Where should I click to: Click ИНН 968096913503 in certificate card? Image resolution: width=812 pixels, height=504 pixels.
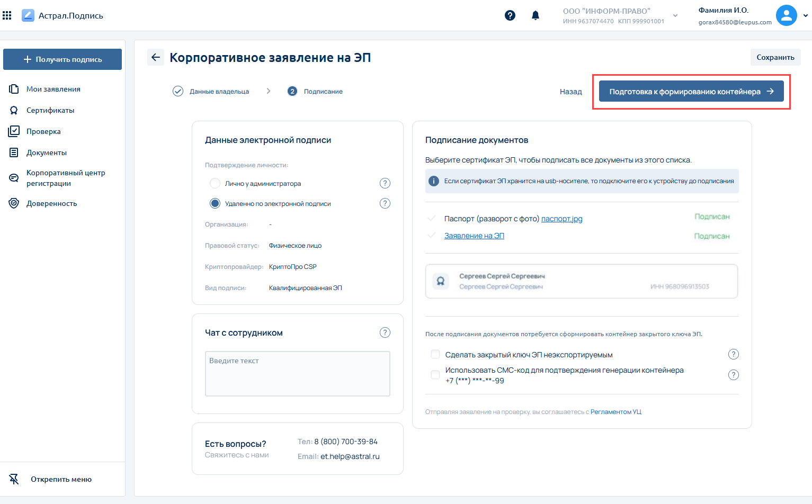[680, 286]
